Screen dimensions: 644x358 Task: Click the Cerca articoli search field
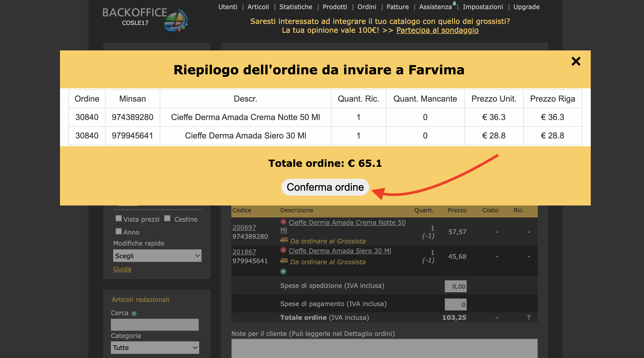(x=155, y=325)
